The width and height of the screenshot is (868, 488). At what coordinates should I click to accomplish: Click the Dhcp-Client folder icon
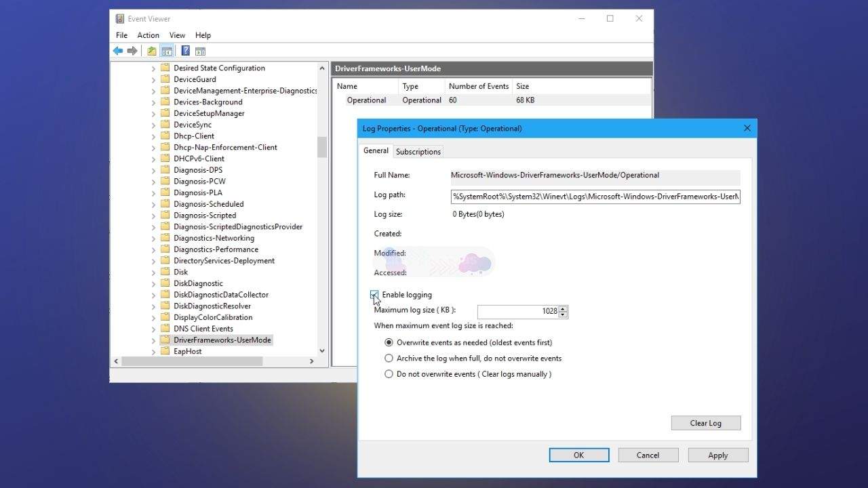point(165,136)
